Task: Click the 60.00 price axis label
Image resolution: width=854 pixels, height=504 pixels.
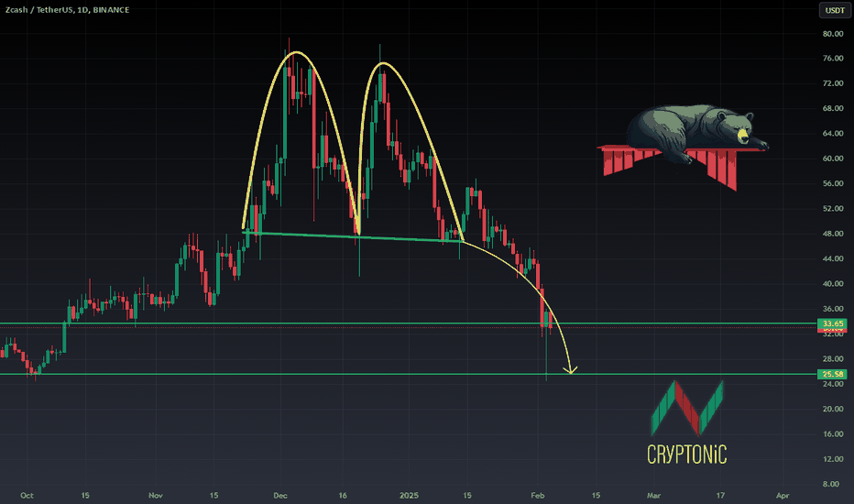Action: click(833, 159)
